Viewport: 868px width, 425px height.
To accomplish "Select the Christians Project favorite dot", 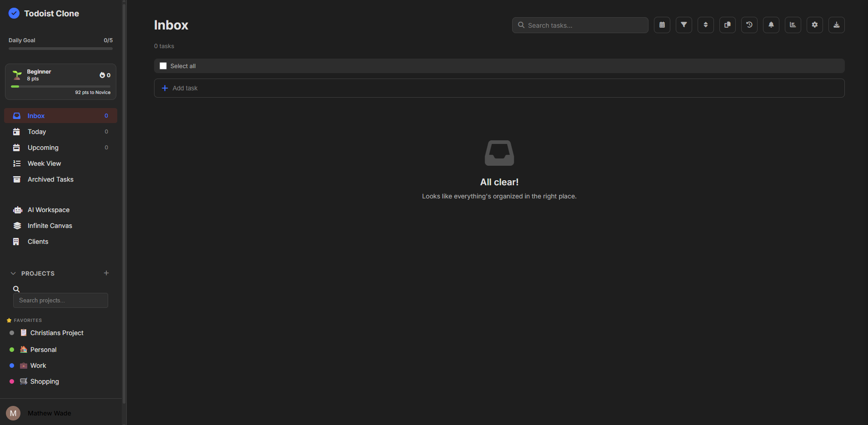I will (x=11, y=332).
